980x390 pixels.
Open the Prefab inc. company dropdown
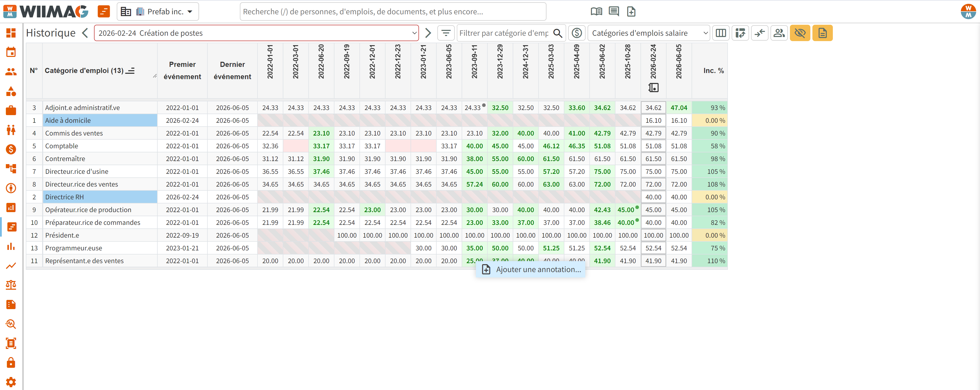coord(157,11)
